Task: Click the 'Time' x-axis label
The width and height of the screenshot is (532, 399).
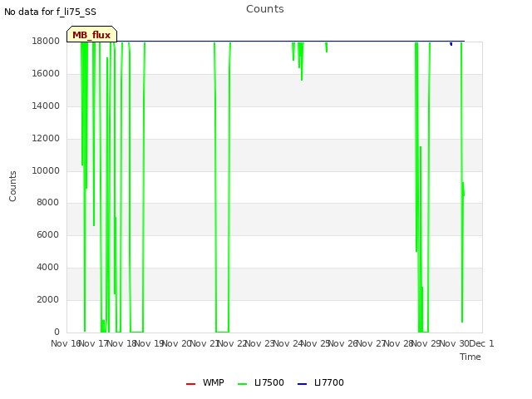Action: [x=470, y=357]
